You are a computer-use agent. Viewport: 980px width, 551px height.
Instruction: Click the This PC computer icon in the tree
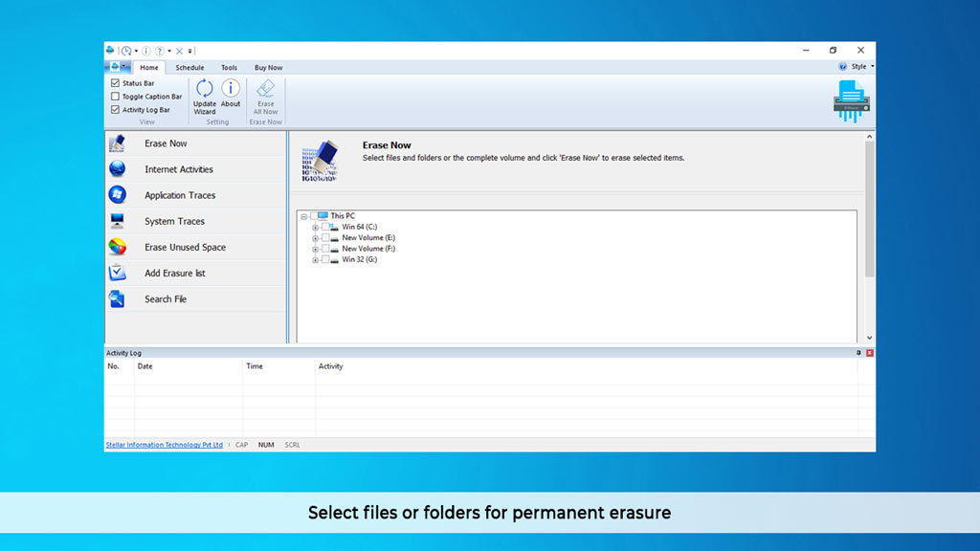pos(323,215)
